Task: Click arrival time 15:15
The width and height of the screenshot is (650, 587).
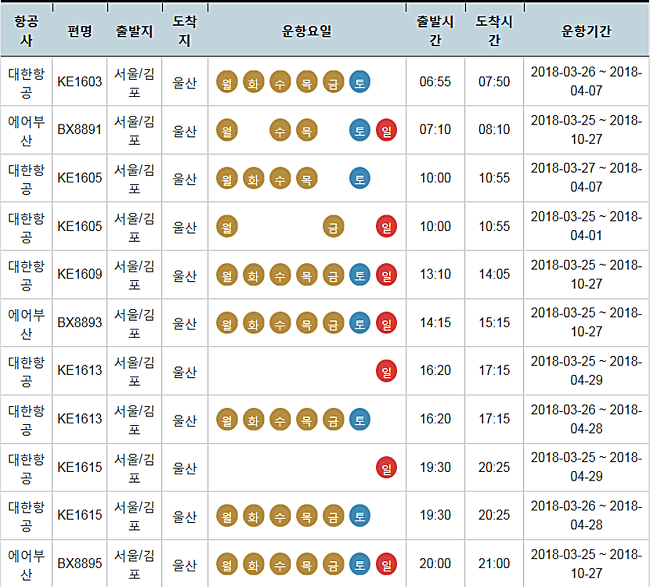Action: [x=494, y=323]
